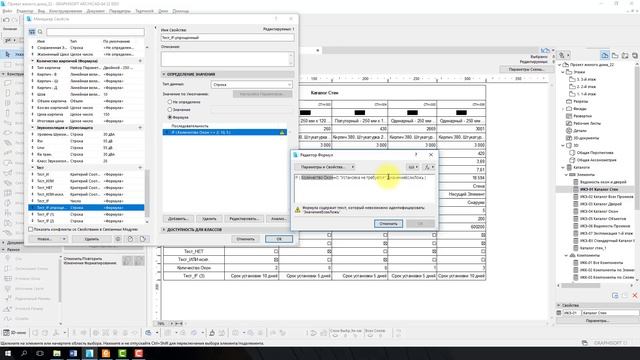Open the red Camtasia recorder taskbar icon
This screenshot has height=360, width=640.
point(138,353)
